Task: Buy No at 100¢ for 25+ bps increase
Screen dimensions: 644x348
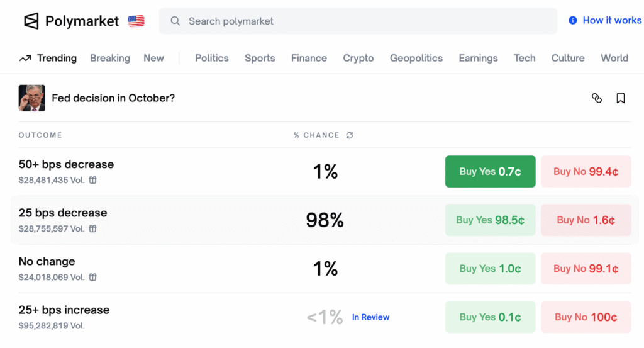Action: pos(586,317)
